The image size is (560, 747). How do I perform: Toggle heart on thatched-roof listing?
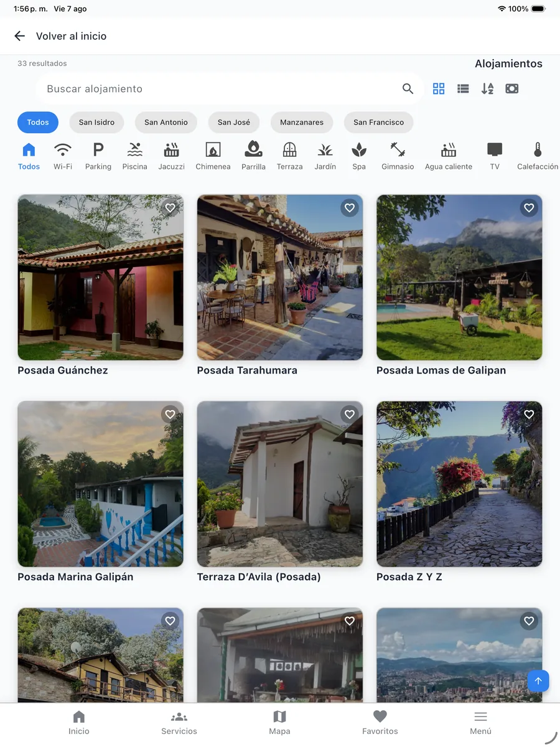pos(350,621)
